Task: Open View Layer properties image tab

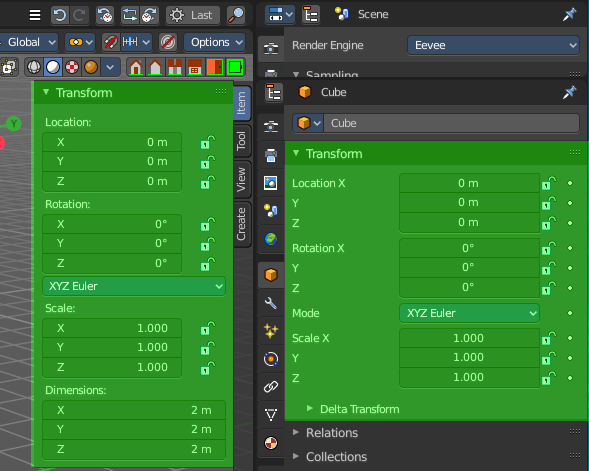Action: pyautogui.click(x=271, y=183)
